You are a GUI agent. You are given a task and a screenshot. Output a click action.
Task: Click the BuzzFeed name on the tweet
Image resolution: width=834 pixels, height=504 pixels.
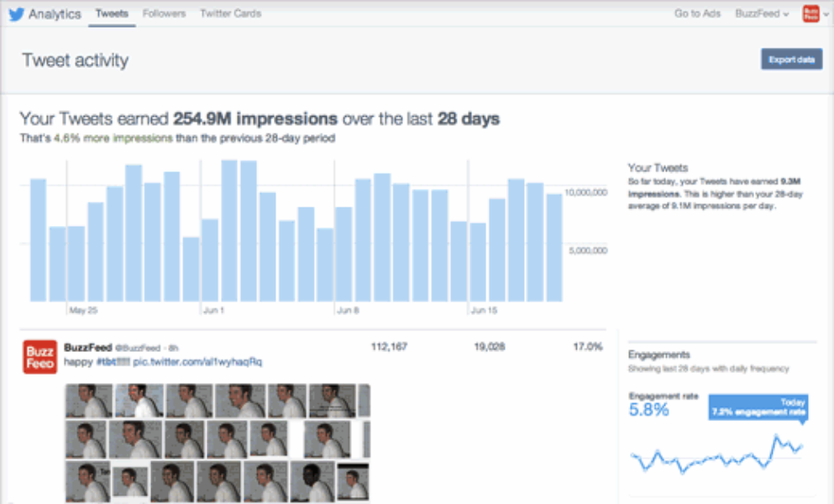[87, 348]
